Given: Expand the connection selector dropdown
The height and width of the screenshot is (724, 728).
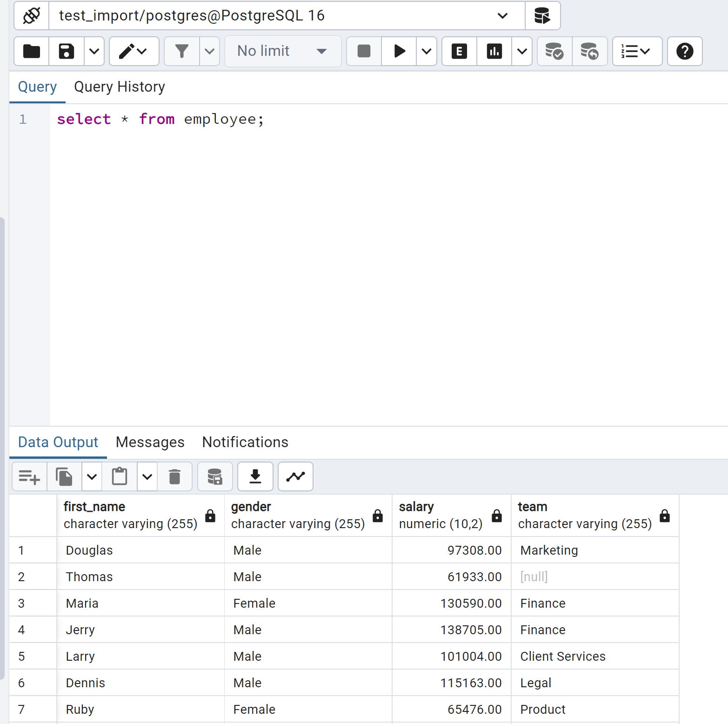Looking at the screenshot, I should click(x=502, y=15).
